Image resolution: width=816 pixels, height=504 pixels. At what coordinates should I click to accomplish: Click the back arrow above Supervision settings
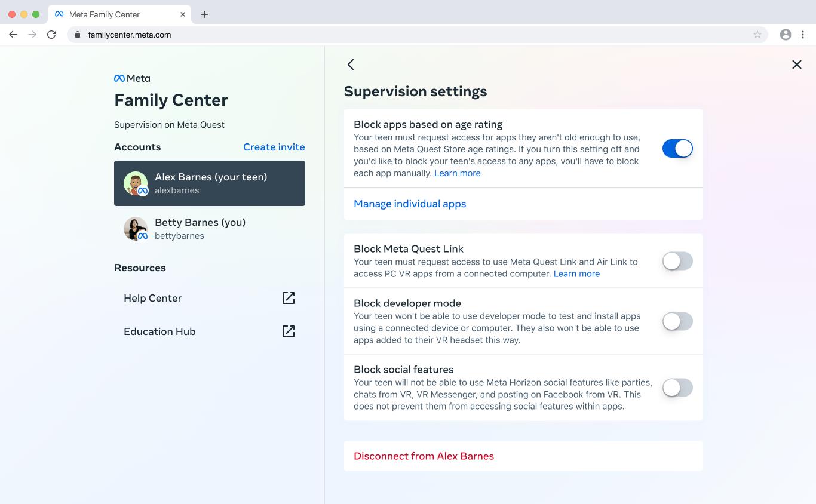point(351,64)
